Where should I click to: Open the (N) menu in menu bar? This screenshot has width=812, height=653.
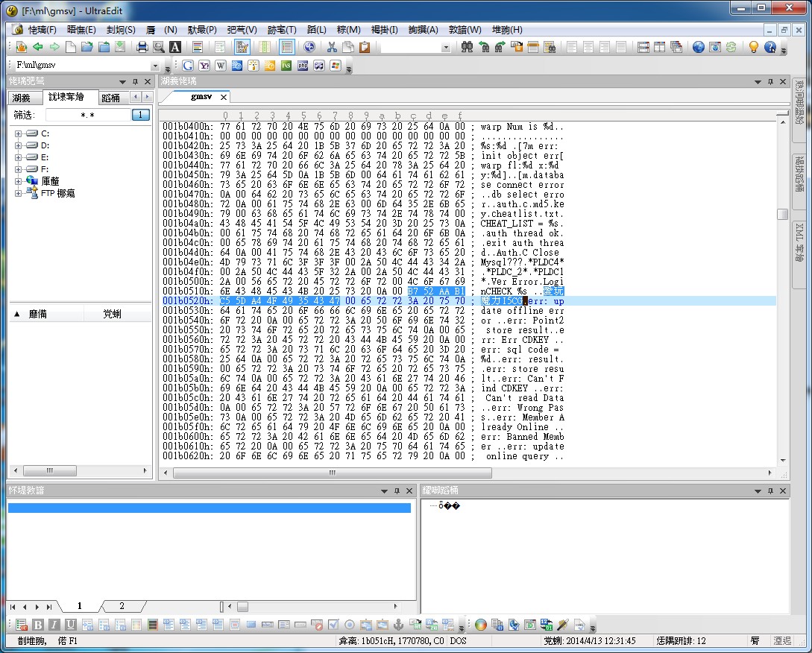click(x=170, y=30)
